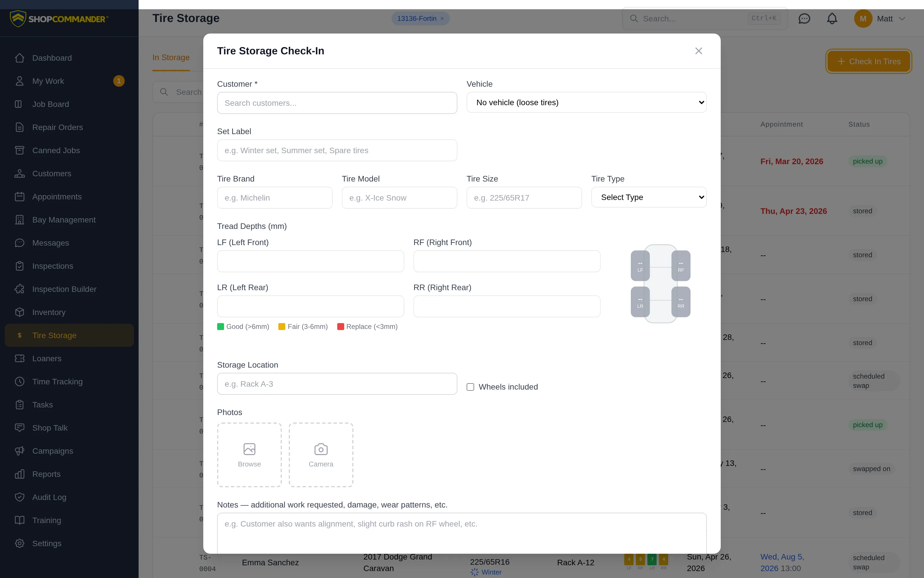The image size is (924, 578).
Task: Click the LR tread depth field
Action: (310, 306)
